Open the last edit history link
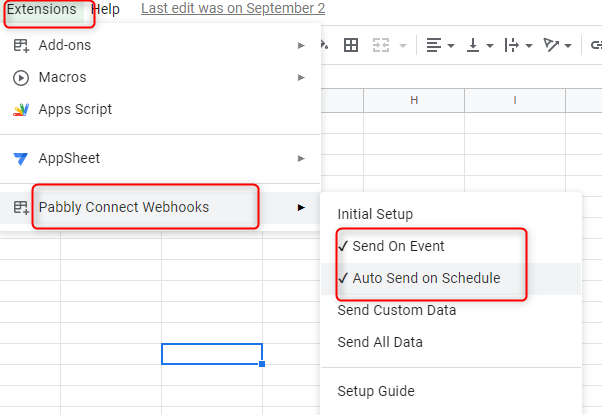Image resolution: width=602 pixels, height=415 pixels. point(233,8)
